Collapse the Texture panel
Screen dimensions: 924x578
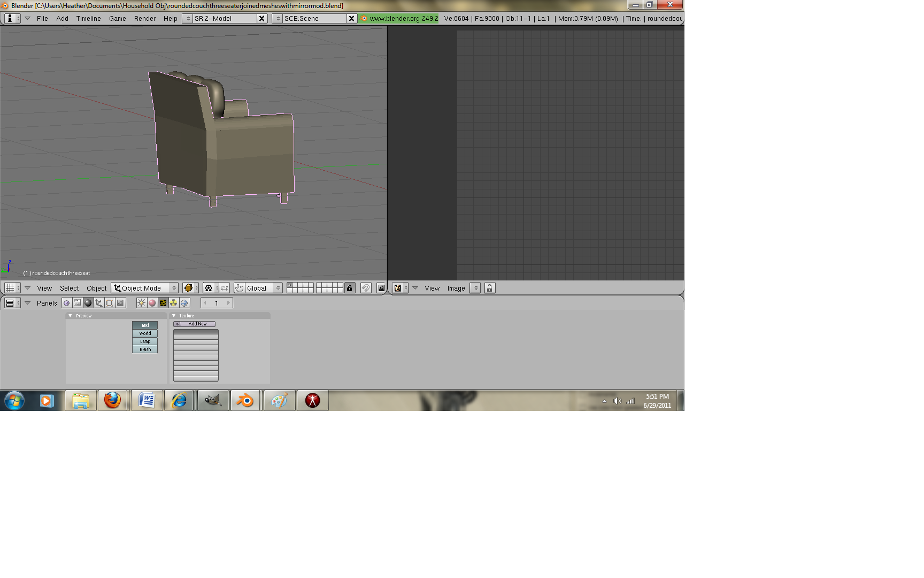click(x=174, y=316)
